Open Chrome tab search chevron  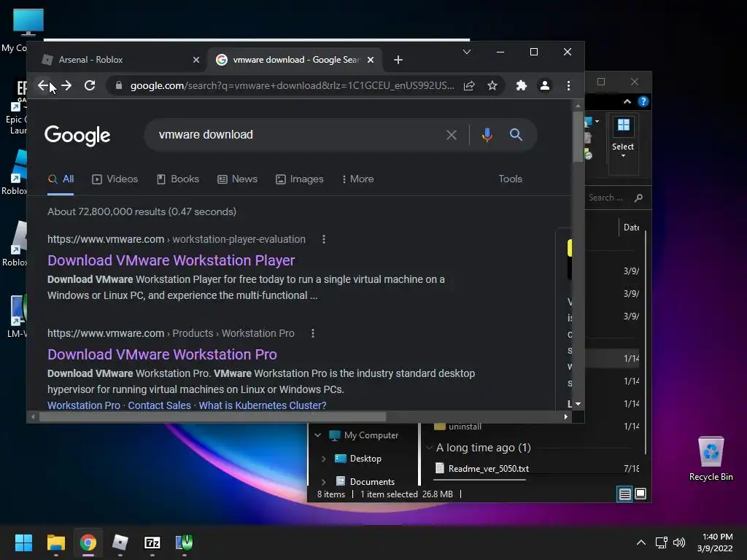tap(467, 52)
